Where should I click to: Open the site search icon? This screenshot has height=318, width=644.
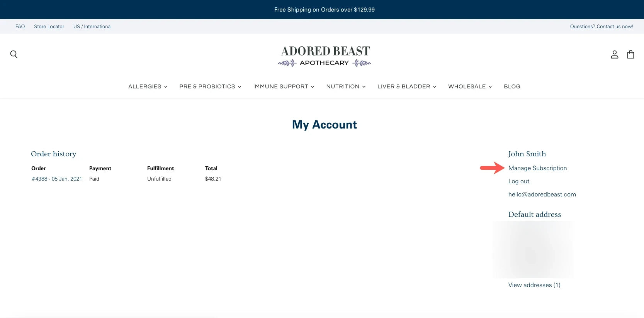(x=14, y=54)
